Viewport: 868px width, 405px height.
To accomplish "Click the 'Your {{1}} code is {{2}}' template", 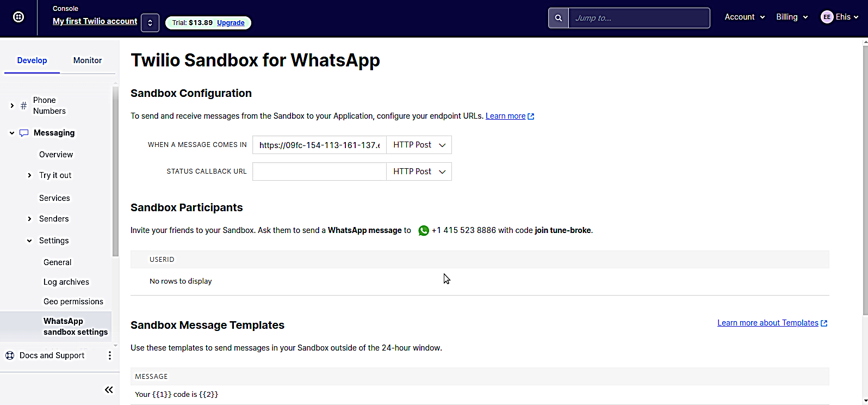I will pyautogui.click(x=177, y=395).
